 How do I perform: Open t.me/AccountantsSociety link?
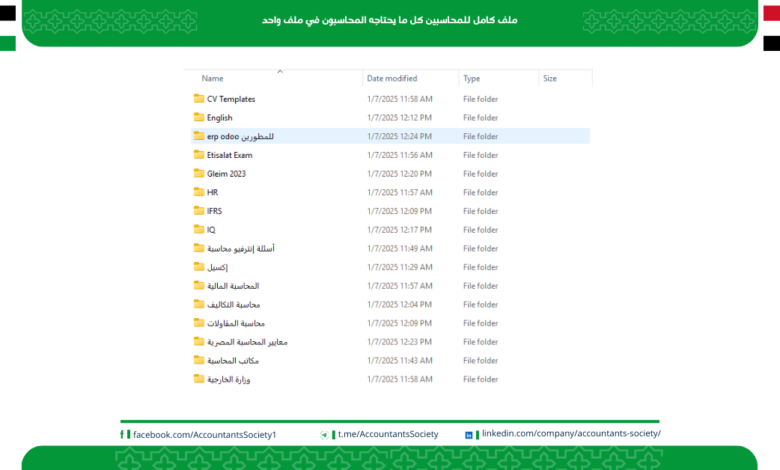[x=388, y=435]
